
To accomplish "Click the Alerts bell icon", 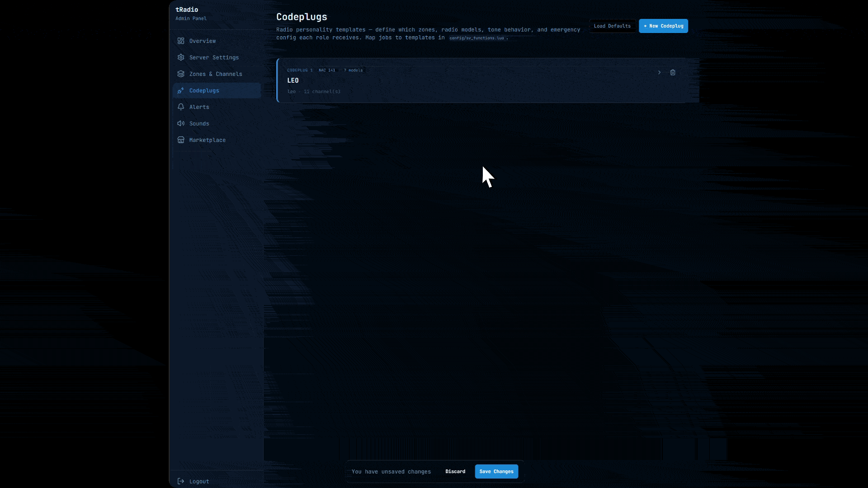I will click(x=181, y=107).
